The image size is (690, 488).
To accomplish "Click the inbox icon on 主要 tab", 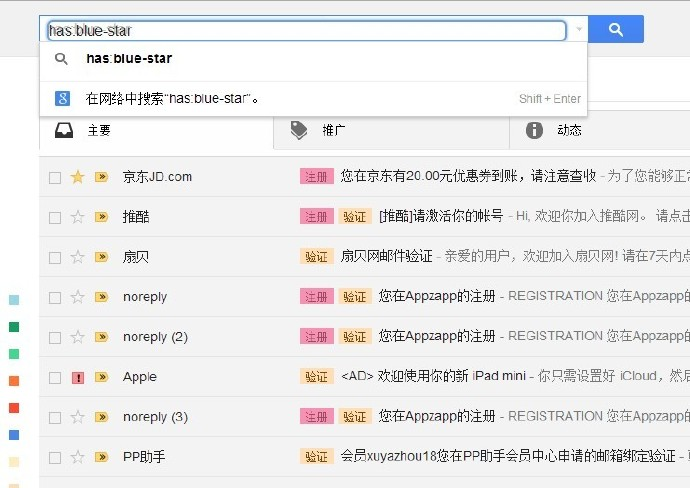I will pos(64,130).
